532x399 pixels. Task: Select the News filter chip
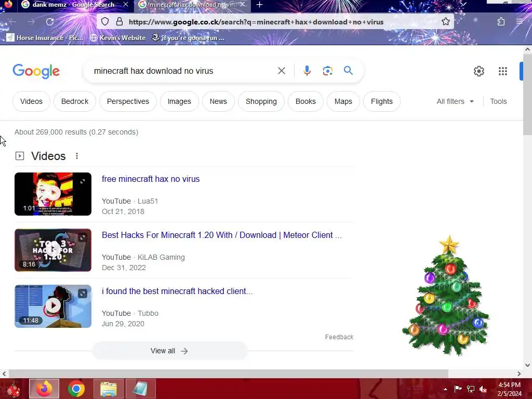click(218, 101)
